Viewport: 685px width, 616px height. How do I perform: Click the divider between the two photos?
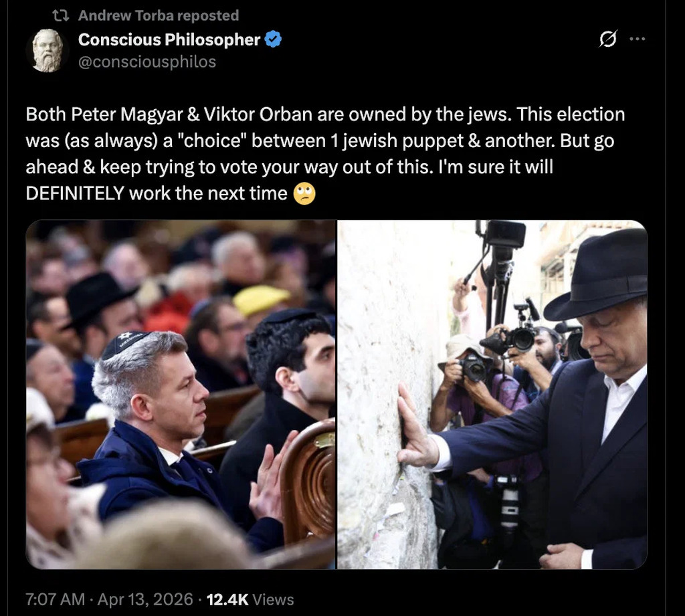[336, 395]
